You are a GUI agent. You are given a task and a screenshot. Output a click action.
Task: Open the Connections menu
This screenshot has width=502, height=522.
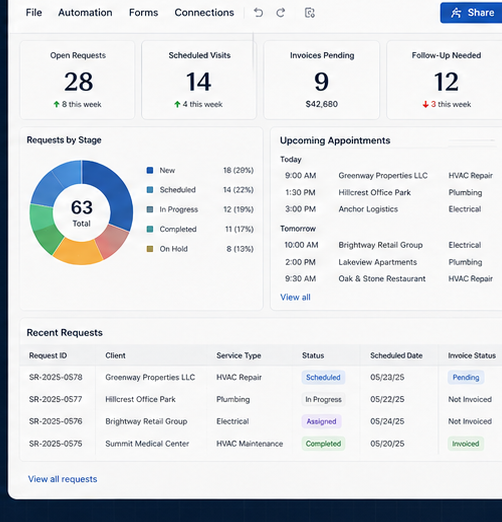coord(204,13)
